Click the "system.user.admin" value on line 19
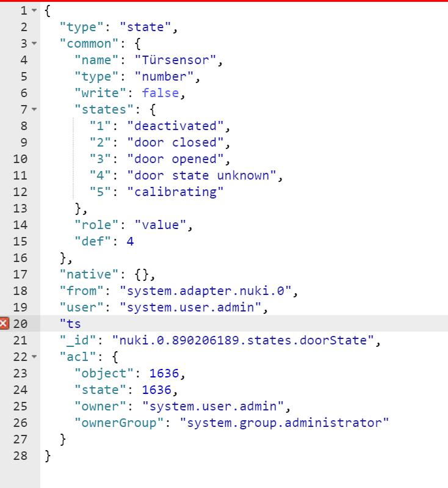This screenshot has width=448, height=488. pyautogui.click(x=190, y=307)
